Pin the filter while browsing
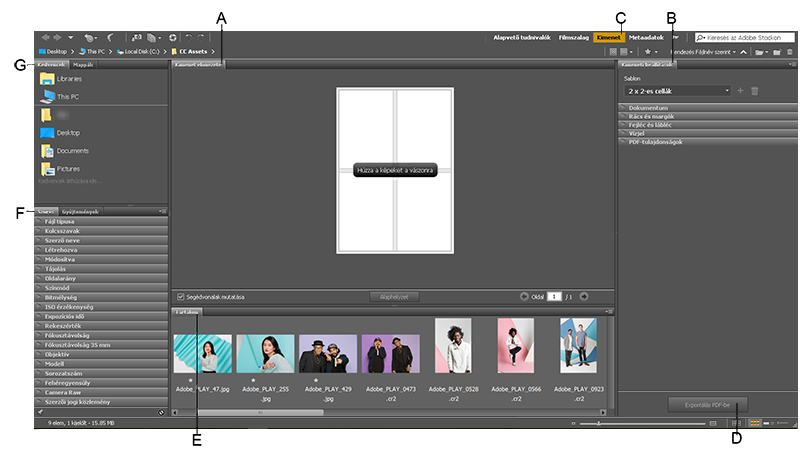 [40, 412]
